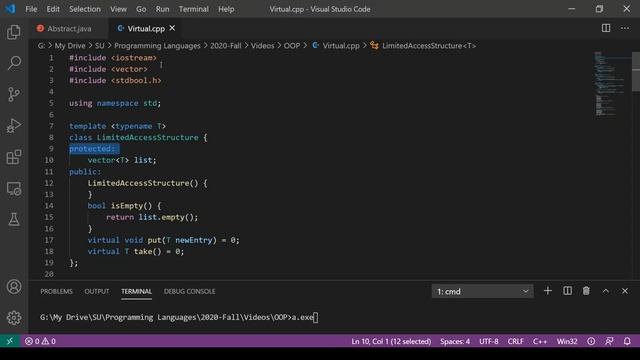Open the View menu
The image size is (640, 360).
coord(118,9)
